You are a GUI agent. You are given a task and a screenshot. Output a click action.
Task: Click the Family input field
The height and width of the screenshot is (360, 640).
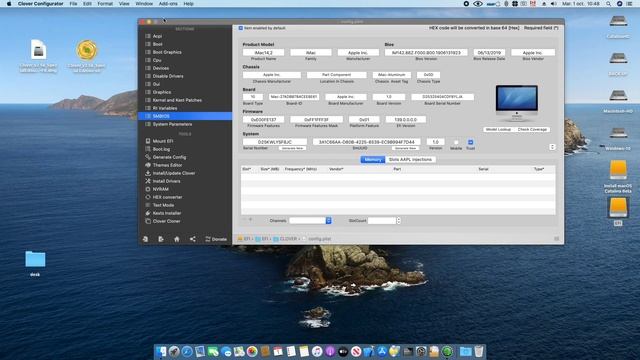pos(311,53)
